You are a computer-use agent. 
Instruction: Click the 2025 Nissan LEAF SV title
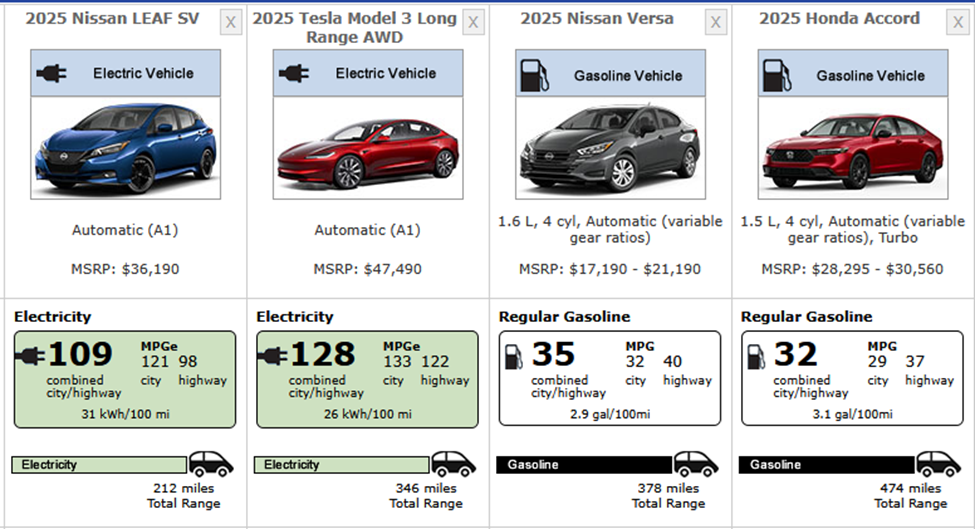point(112,19)
